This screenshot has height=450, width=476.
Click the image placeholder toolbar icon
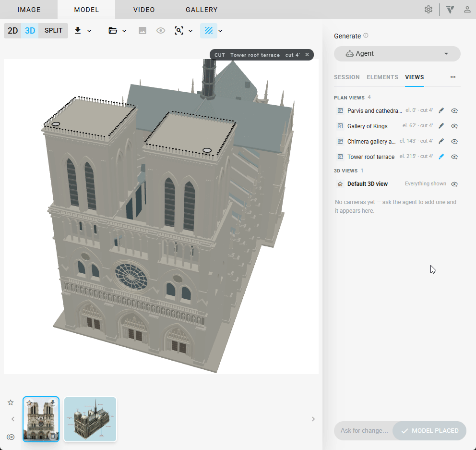coord(143,30)
